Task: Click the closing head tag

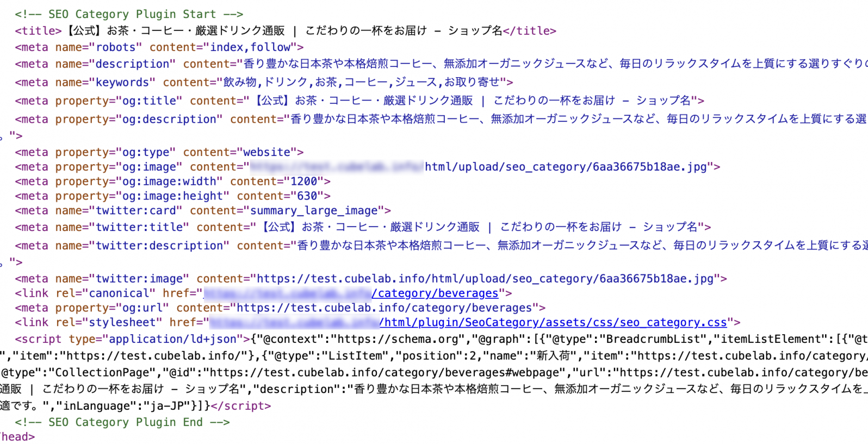Action: pyautogui.click(x=17, y=437)
